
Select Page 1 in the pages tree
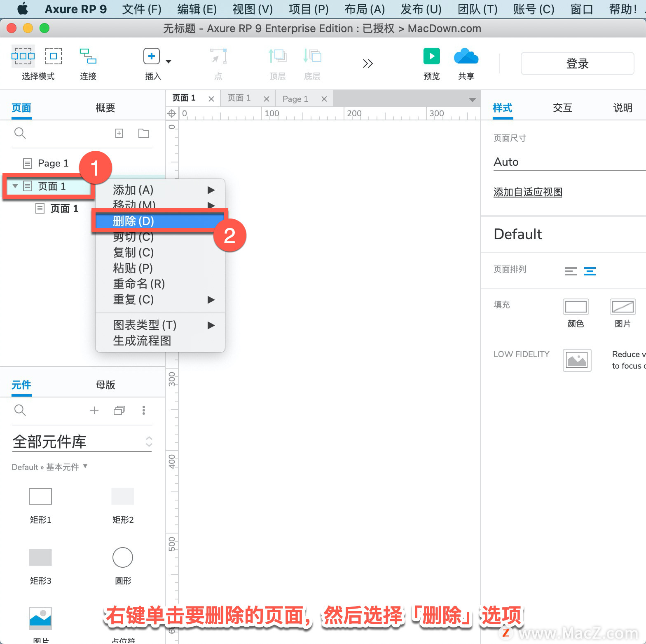click(x=53, y=163)
